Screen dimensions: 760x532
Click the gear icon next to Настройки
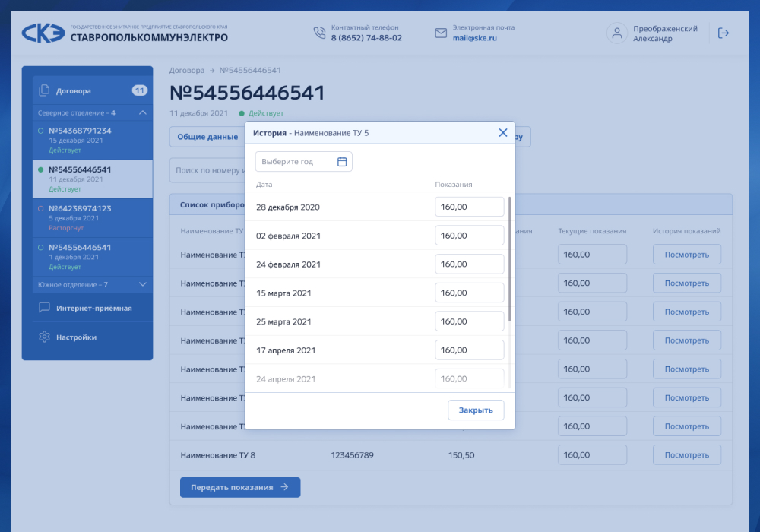pyautogui.click(x=44, y=337)
